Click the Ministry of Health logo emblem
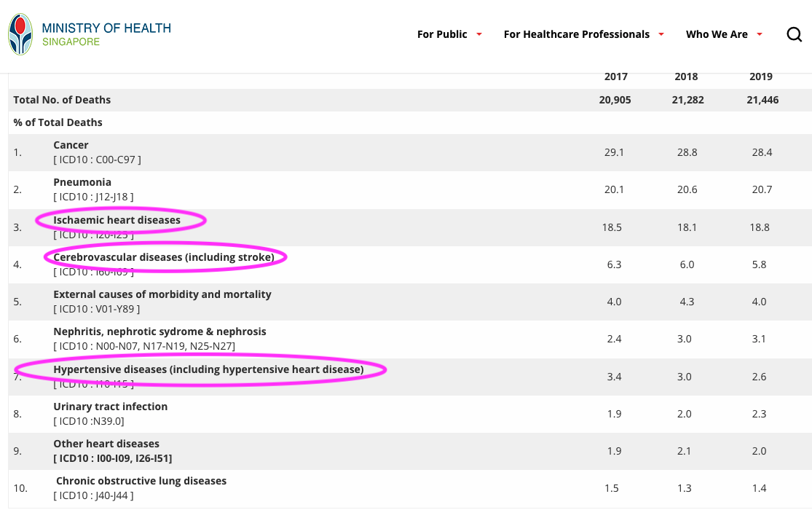Screen dimensions: 812x518 coord(20,34)
